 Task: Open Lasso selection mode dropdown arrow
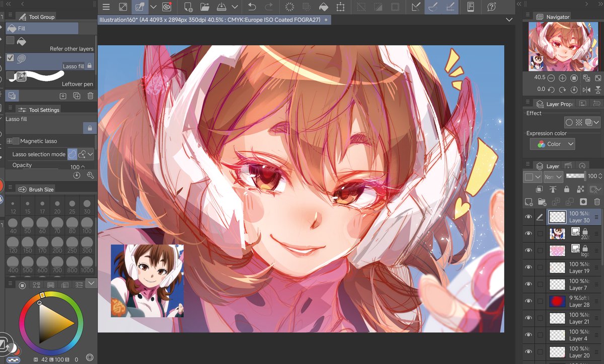(91, 154)
